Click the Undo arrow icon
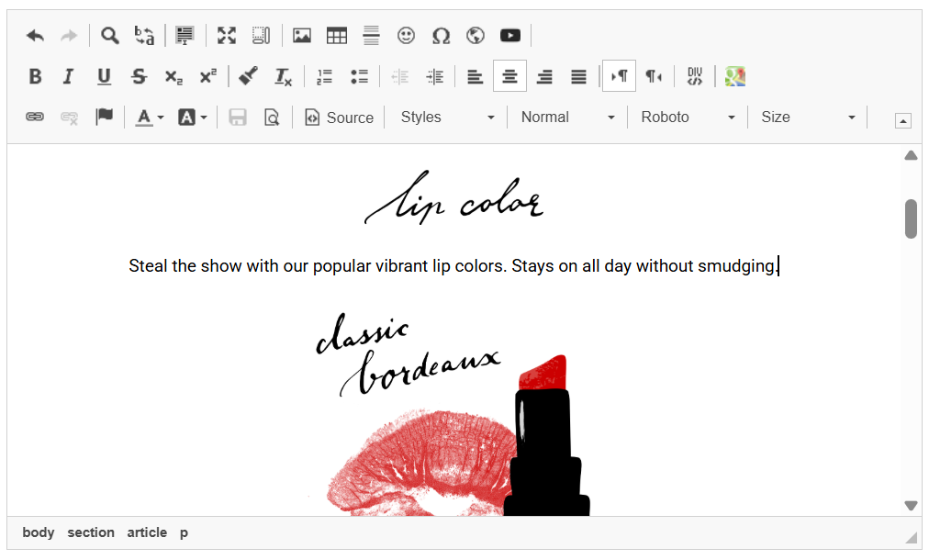 point(35,36)
